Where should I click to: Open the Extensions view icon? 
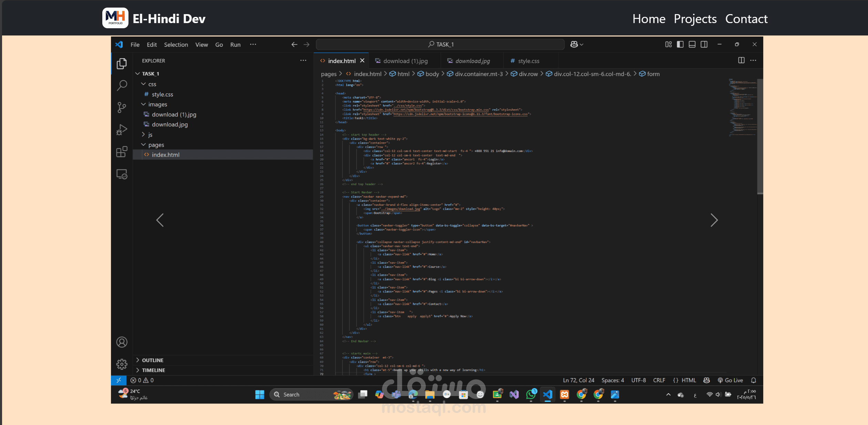122,152
